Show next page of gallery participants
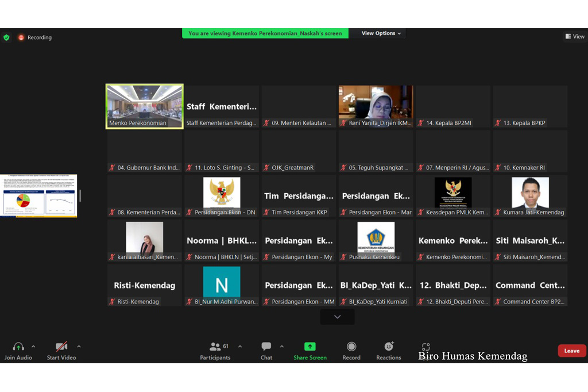This screenshot has width=588, height=392. [337, 317]
